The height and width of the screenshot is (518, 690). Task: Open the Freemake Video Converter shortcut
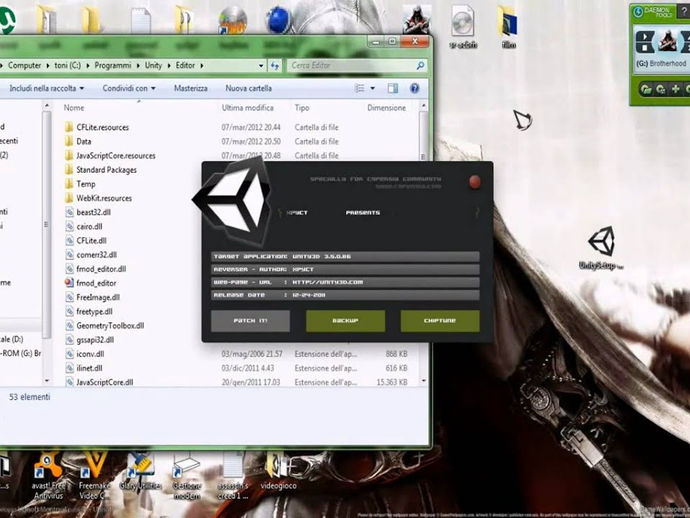pyautogui.click(x=95, y=477)
